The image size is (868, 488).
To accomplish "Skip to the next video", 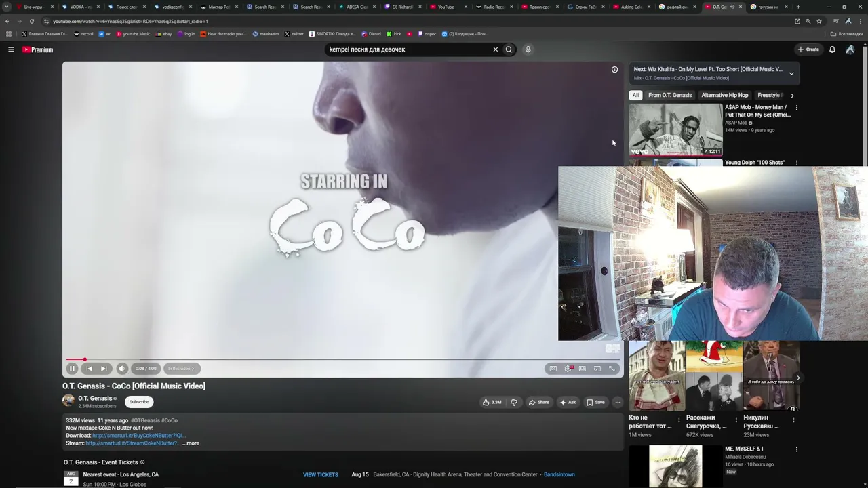I will pos(104,369).
